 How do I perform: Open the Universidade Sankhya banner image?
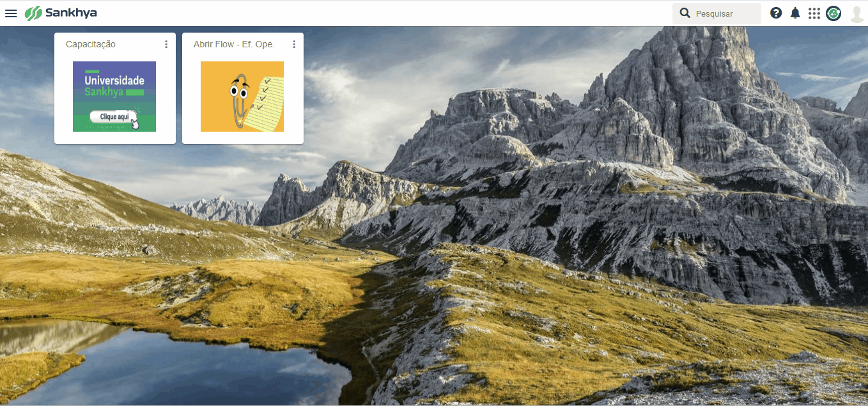[114, 97]
